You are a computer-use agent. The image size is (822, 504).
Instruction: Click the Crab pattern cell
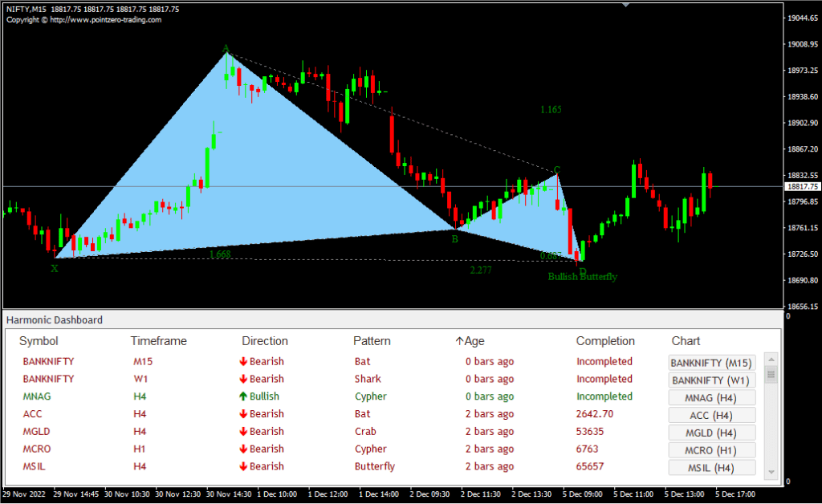[x=365, y=432]
